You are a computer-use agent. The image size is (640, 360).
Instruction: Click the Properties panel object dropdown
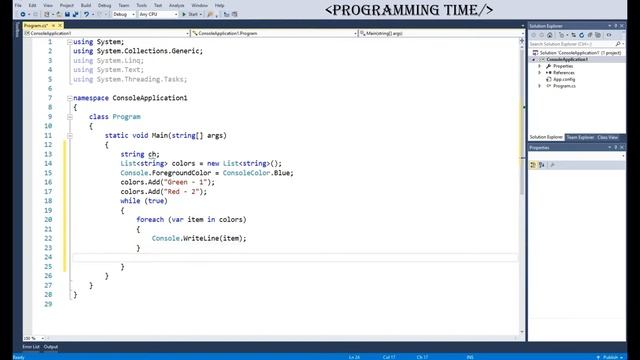[577, 156]
